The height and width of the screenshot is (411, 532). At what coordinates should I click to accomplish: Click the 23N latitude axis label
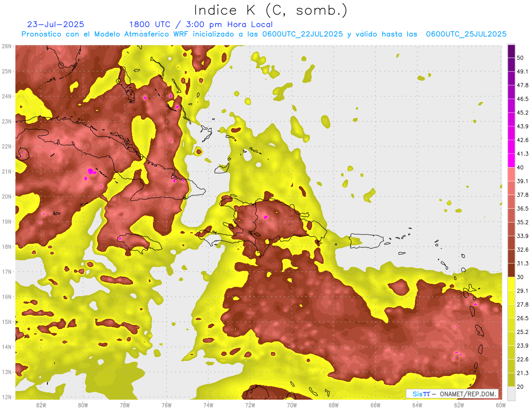[7, 121]
